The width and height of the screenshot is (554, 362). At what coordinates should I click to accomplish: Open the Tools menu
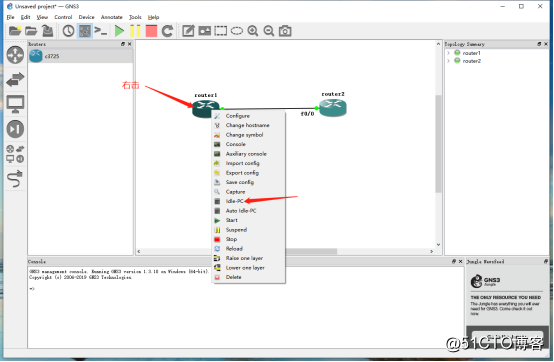tap(135, 17)
